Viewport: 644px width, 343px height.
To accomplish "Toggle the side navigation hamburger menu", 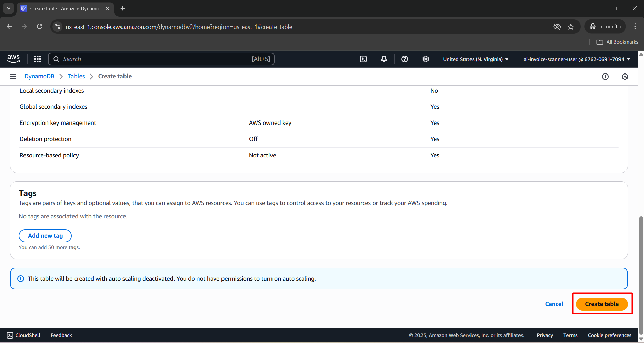I will click(13, 77).
